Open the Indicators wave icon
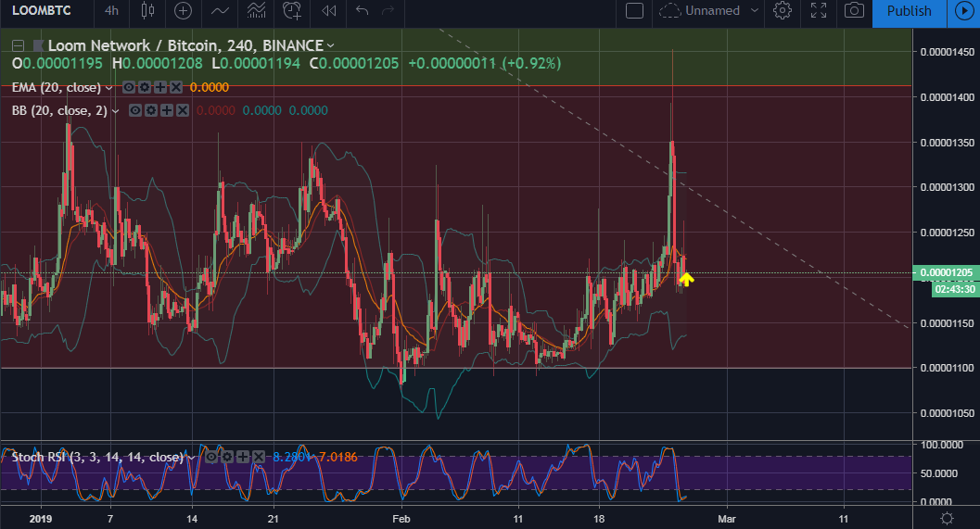This screenshot has width=980, height=529. 220,10
